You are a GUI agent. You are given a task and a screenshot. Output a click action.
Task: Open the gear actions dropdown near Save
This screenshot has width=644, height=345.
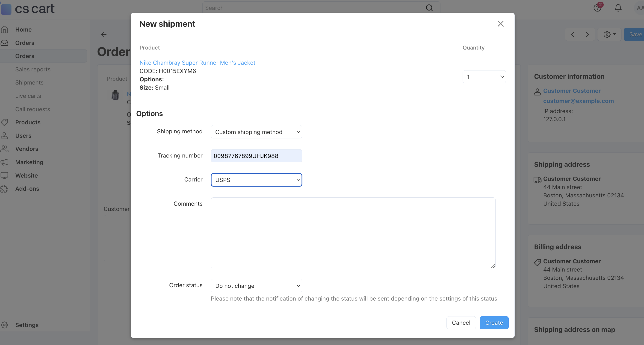click(x=609, y=35)
